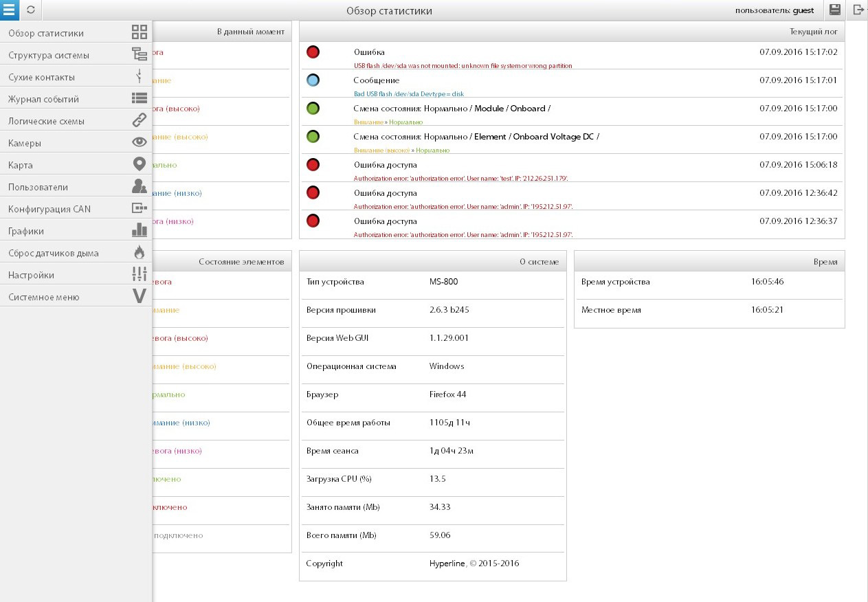868x602 pixels.
Task: Click used memory value 34.33
Action: coord(440,507)
